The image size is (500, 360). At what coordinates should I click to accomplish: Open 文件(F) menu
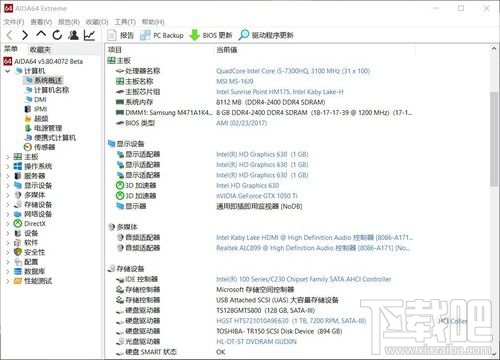[14, 22]
